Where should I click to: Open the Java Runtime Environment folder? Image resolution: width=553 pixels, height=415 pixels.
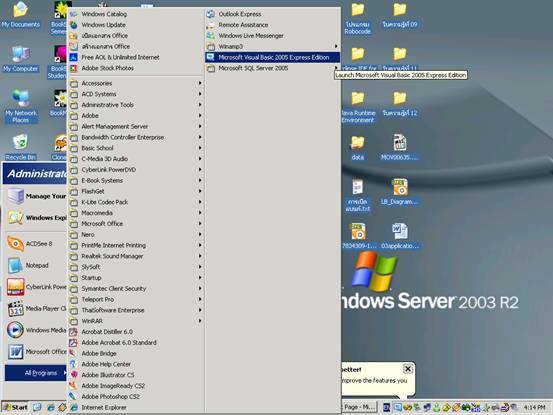[358, 106]
